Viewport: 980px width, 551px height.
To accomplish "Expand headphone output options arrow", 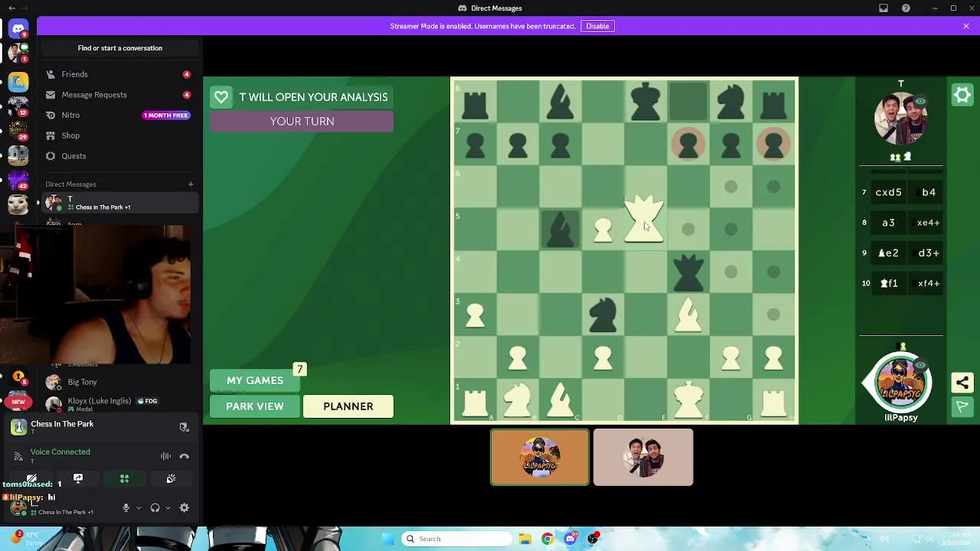I will 168,507.
